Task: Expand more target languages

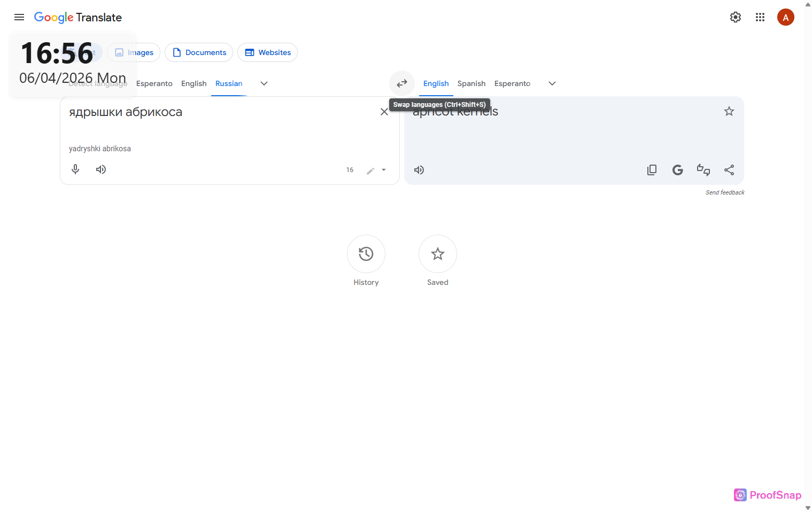Action: pos(552,83)
